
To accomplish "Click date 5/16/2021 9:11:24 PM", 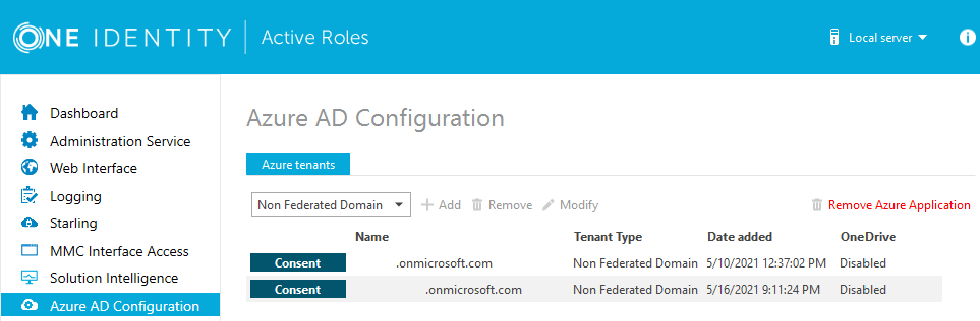I will click(763, 290).
